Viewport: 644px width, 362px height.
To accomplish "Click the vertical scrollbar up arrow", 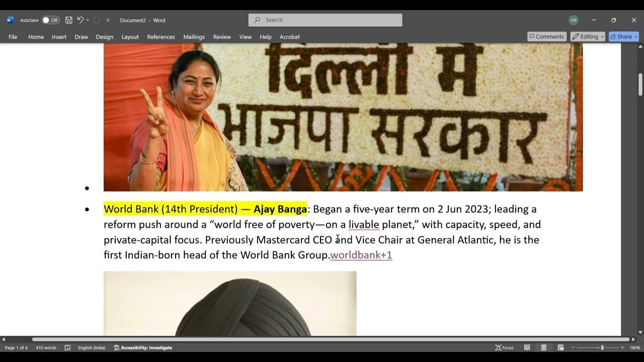I will 640,47.
